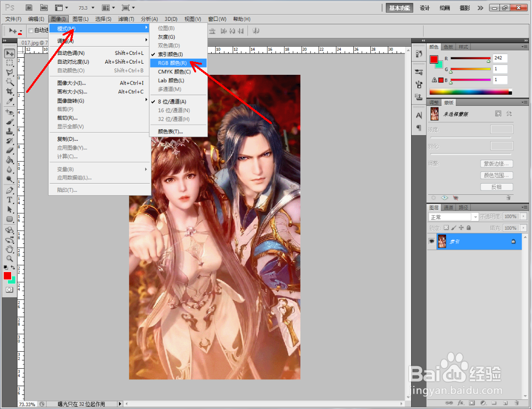Select the Dodge tool
The image size is (532, 409).
pyautogui.click(x=10, y=179)
